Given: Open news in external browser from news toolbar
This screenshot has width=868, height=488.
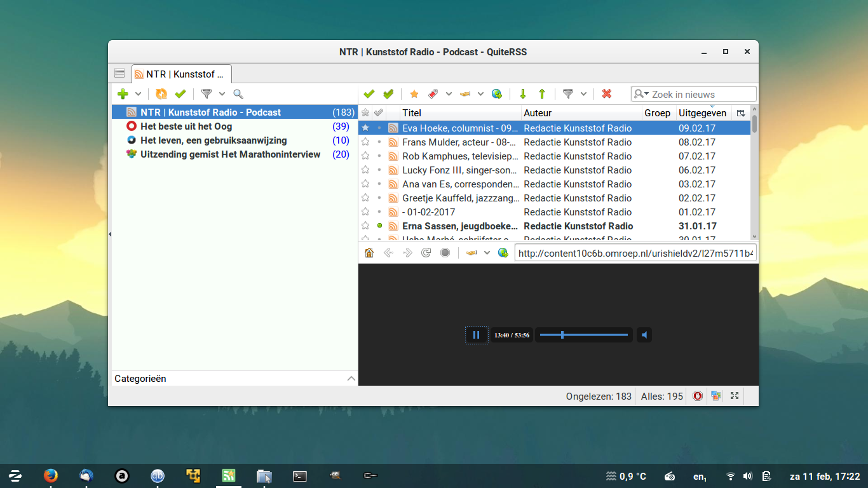Looking at the screenshot, I should tap(497, 94).
